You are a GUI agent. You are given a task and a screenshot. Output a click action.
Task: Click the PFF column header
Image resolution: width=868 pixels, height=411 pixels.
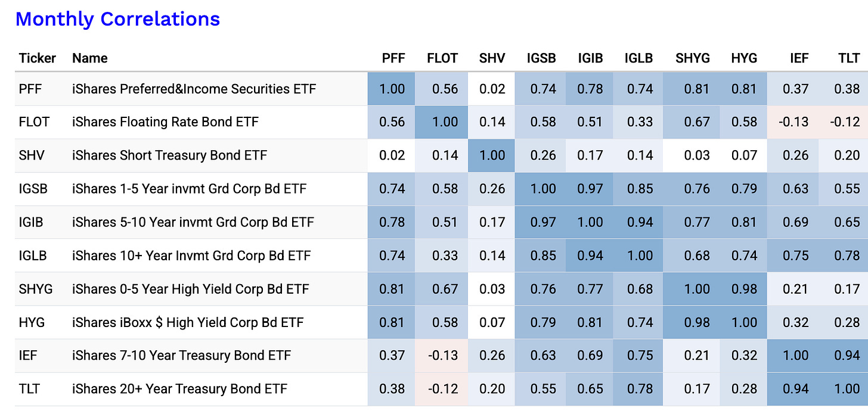tap(393, 58)
